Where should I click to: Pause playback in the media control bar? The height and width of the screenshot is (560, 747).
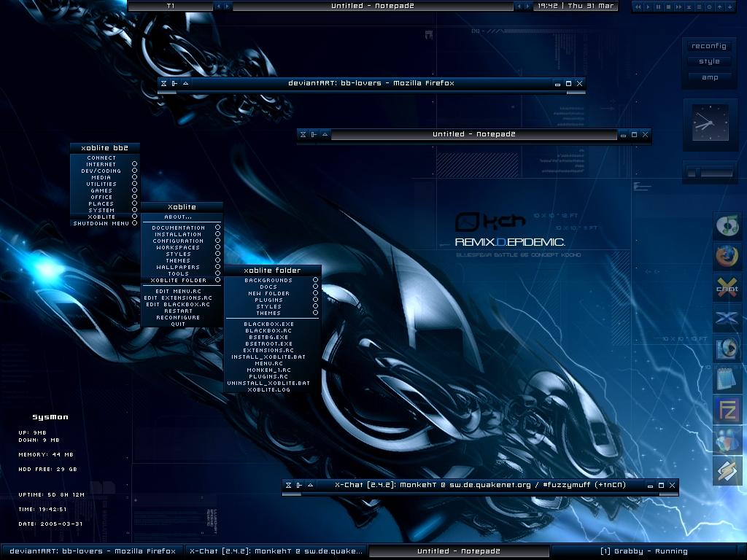(659, 7)
